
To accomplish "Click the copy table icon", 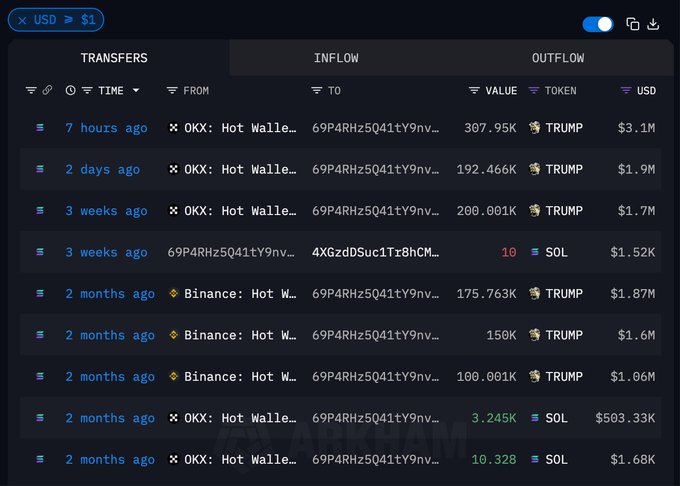I will [633, 24].
